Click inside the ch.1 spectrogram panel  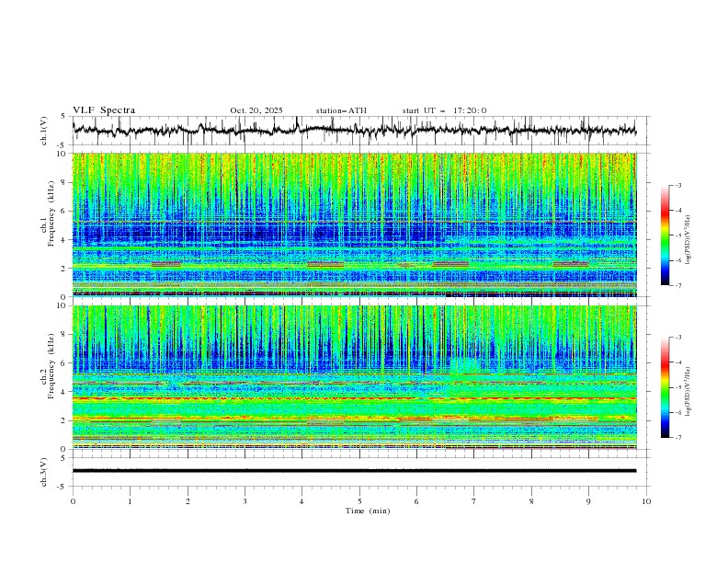click(354, 224)
